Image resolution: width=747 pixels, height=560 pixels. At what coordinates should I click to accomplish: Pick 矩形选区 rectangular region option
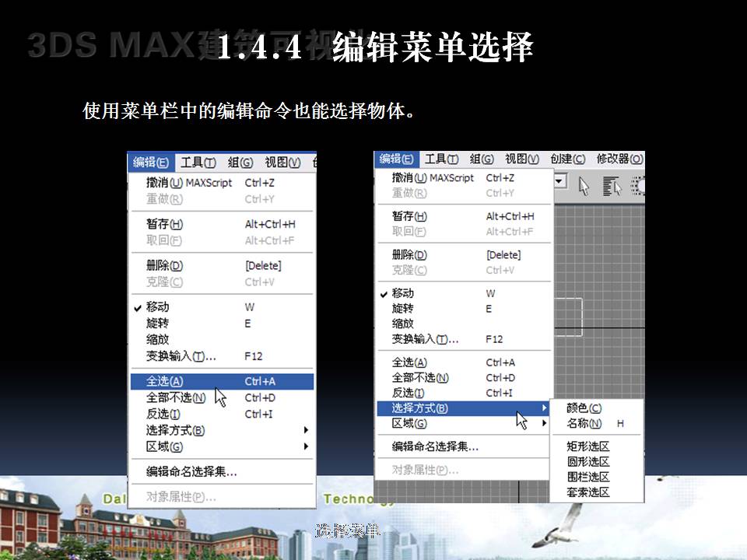588,446
